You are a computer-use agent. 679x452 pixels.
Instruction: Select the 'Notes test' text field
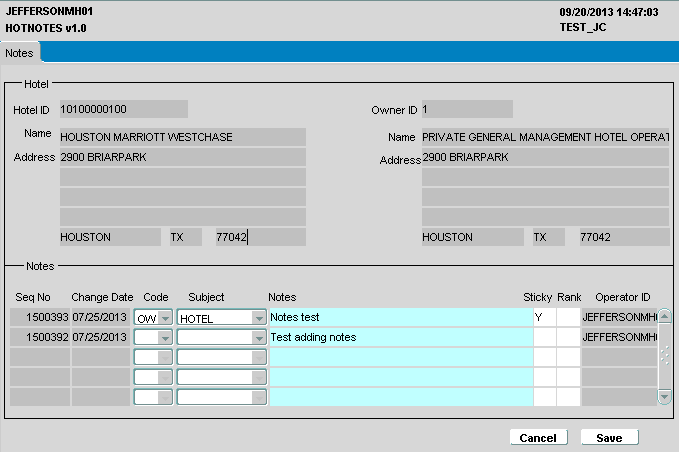(x=400, y=318)
